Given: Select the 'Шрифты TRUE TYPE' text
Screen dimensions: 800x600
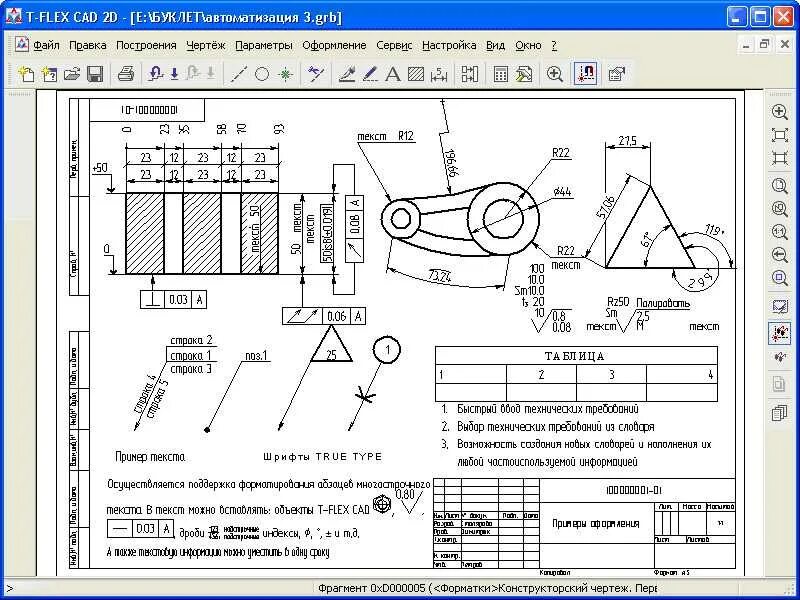Looking at the screenshot, I should (x=322, y=457).
